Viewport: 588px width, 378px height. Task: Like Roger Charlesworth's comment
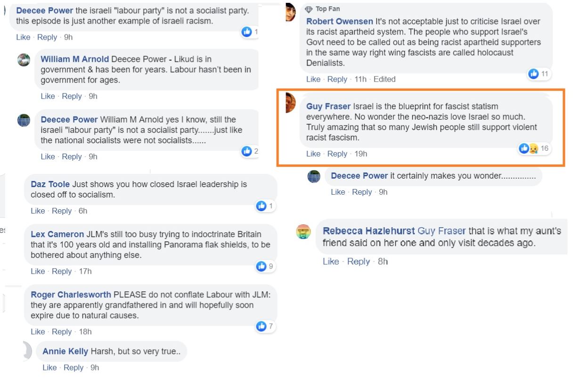tap(38, 332)
